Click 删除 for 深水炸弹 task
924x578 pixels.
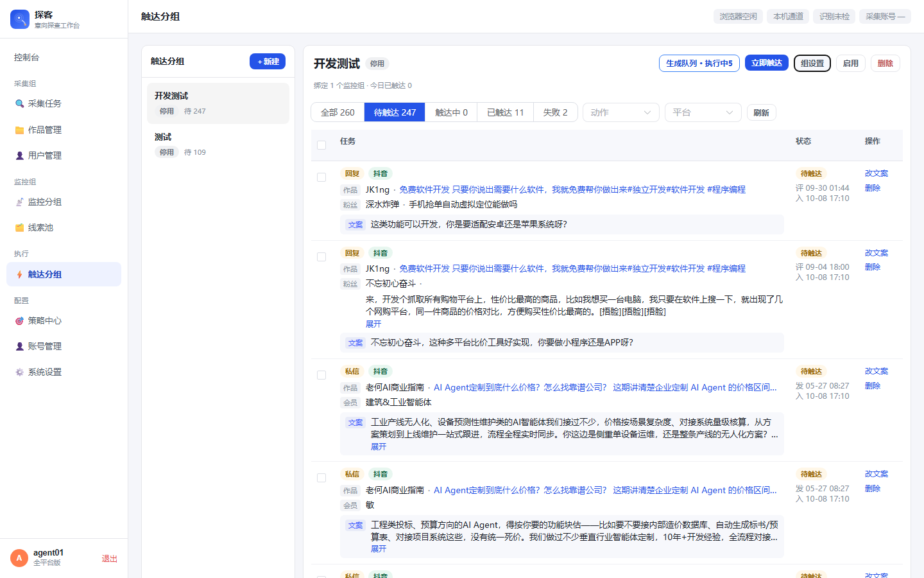click(873, 188)
